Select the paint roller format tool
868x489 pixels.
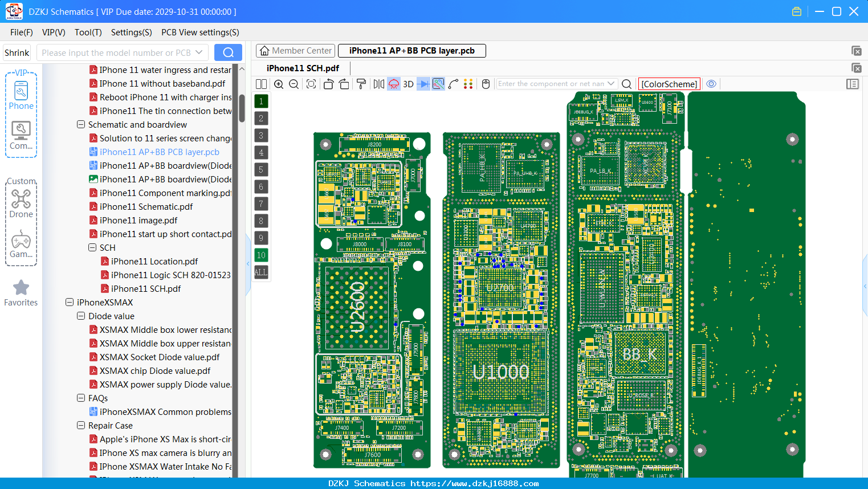click(361, 84)
